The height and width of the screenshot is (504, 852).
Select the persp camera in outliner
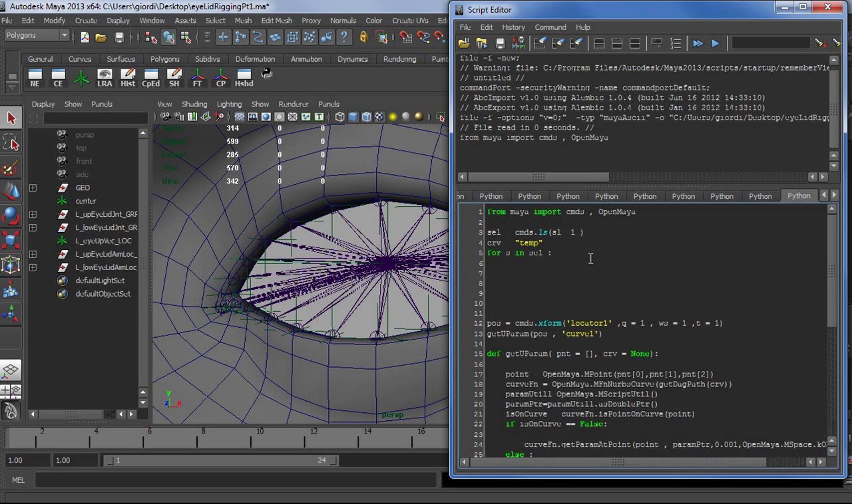(x=84, y=135)
